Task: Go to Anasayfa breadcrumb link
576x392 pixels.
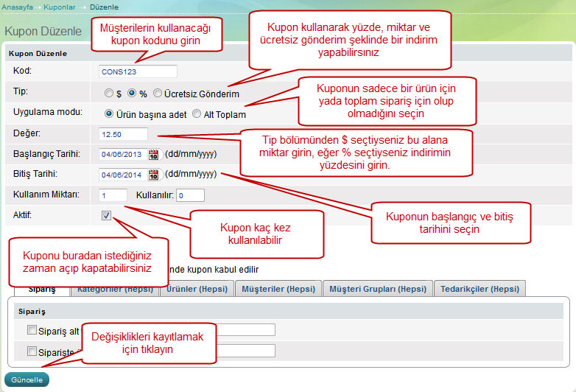Action: point(18,6)
